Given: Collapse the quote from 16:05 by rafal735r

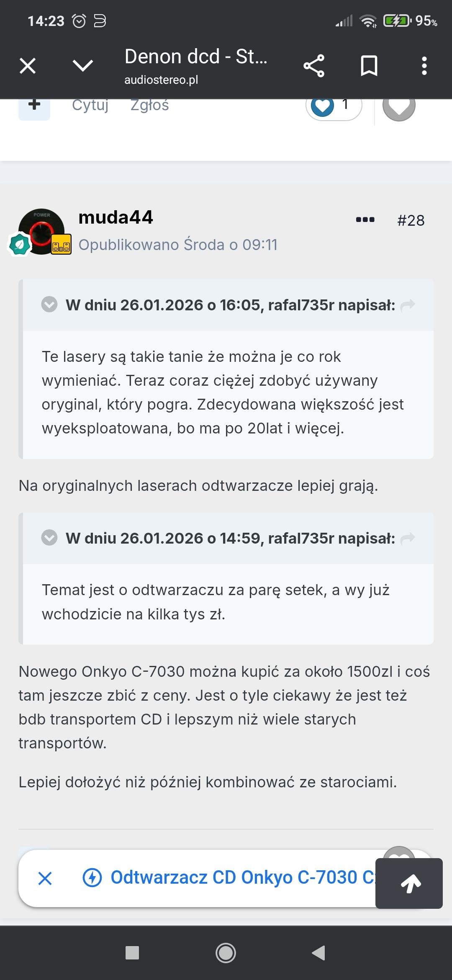Looking at the screenshot, I should 49,304.
